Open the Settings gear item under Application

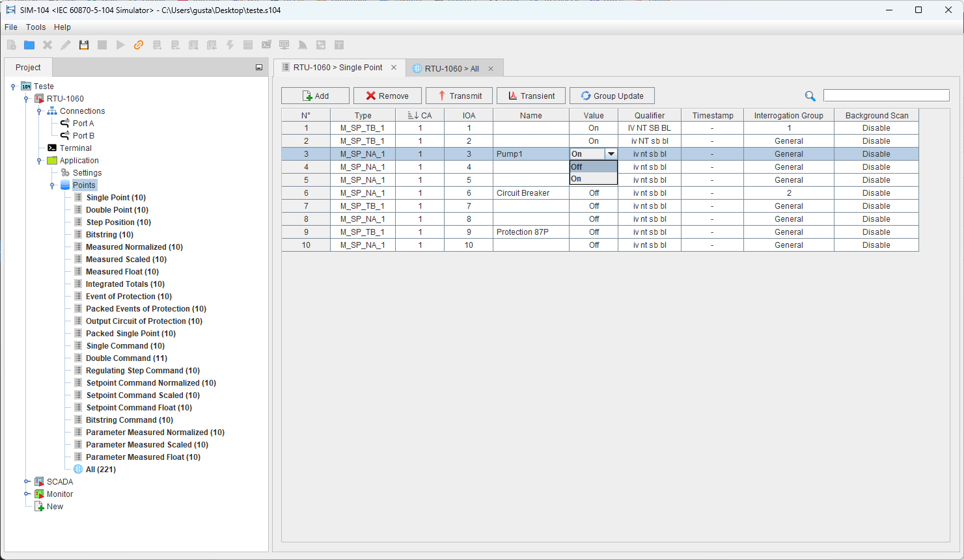[x=87, y=173]
